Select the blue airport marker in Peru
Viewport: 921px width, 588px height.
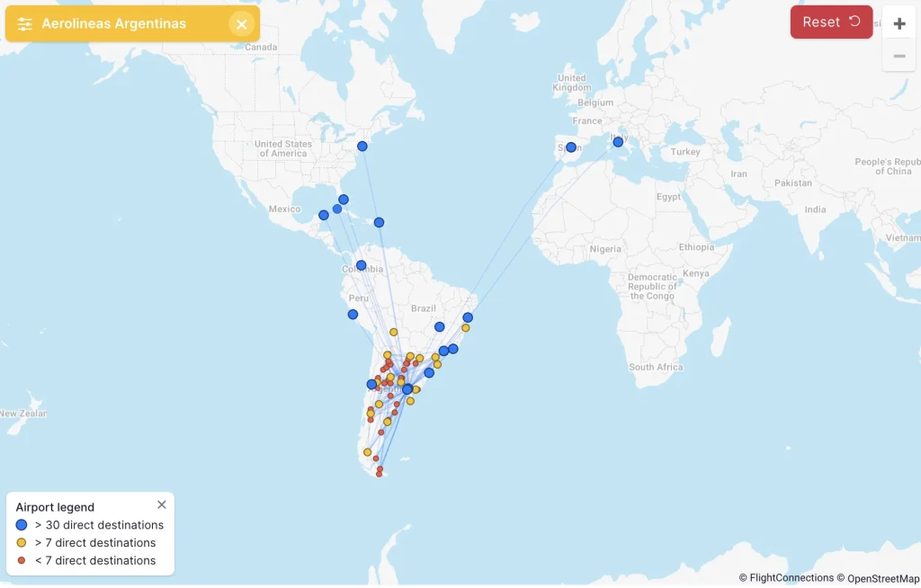click(x=353, y=315)
